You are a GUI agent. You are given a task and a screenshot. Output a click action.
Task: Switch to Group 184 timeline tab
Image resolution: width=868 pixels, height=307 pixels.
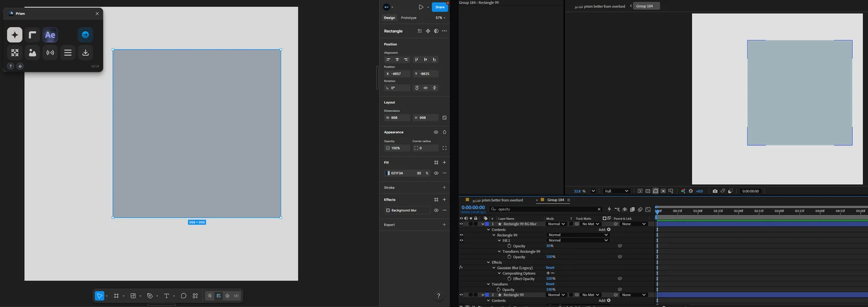(x=556, y=200)
